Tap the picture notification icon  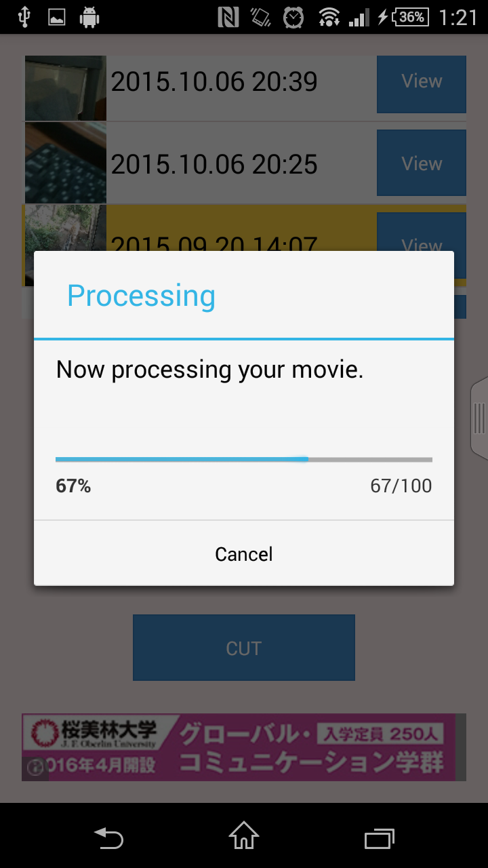(x=57, y=17)
